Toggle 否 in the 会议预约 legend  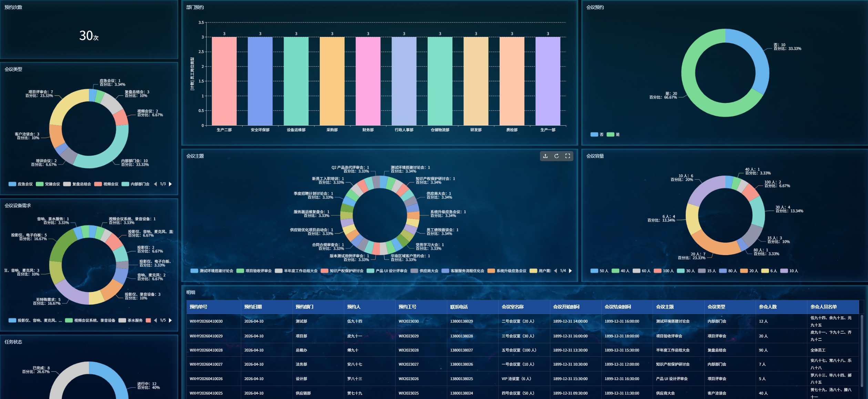click(x=597, y=135)
